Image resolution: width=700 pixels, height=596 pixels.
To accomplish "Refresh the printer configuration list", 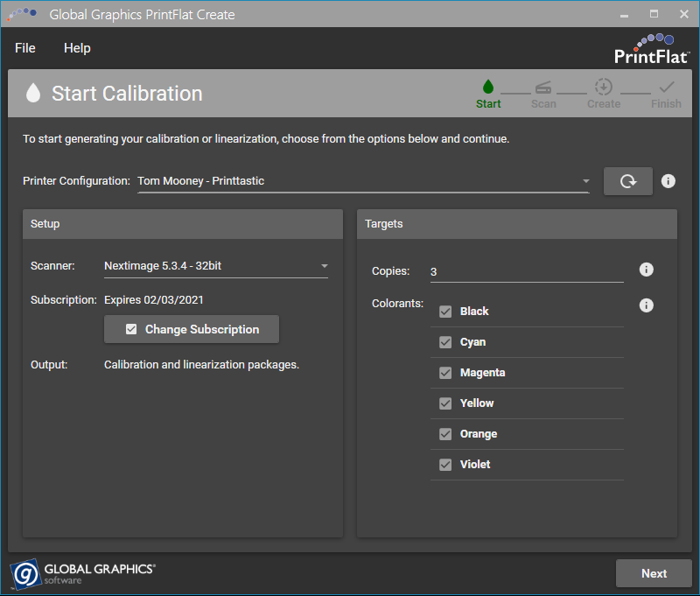I will (627, 180).
